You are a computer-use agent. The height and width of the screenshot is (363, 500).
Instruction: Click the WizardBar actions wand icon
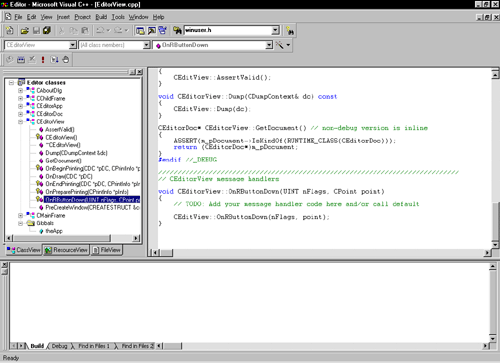point(279,45)
